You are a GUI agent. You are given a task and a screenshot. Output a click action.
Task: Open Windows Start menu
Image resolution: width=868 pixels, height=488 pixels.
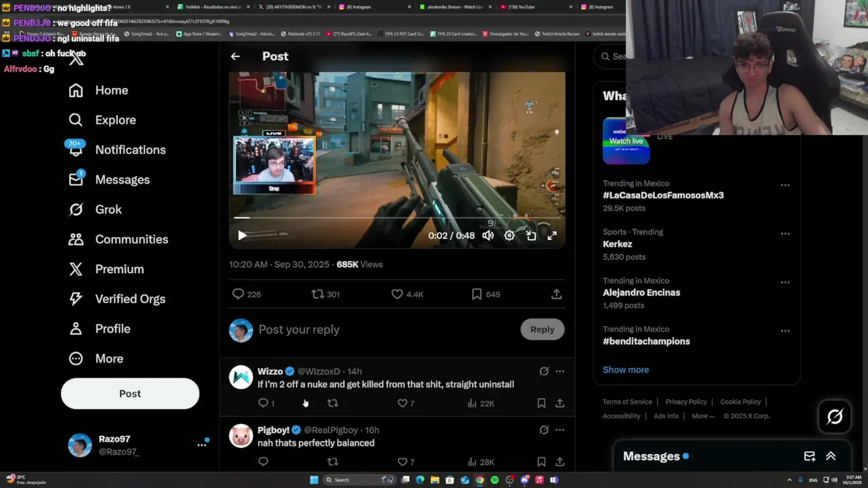pos(313,480)
